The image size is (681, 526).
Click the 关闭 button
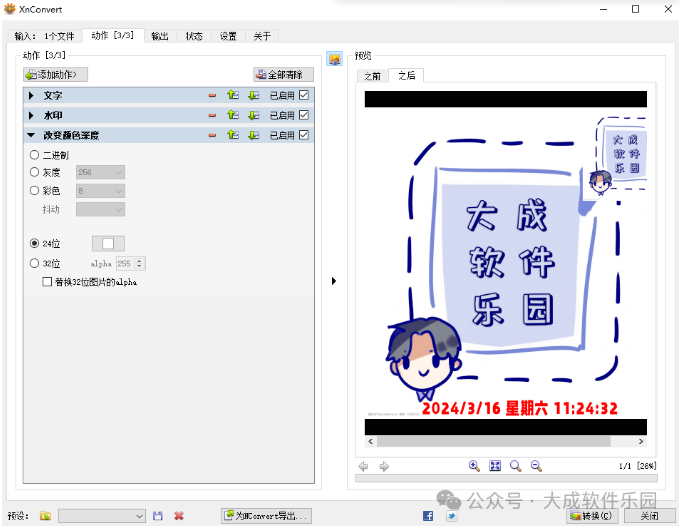pyautogui.click(x=650, y=516)
